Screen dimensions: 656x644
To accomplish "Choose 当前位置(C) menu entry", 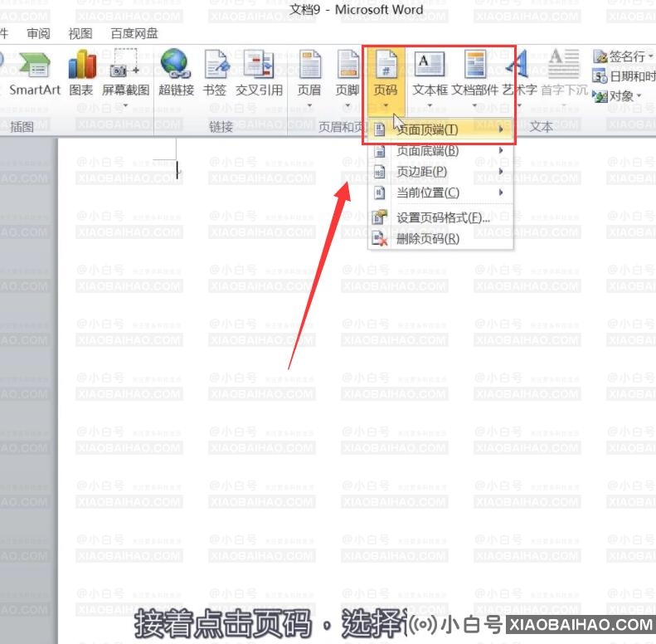I will (x=440, y=193).
